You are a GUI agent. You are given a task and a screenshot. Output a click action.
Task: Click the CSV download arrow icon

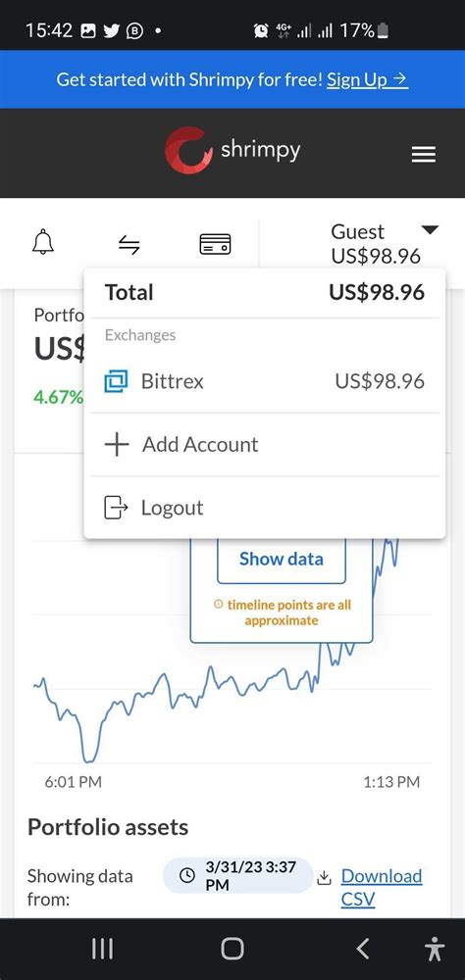[324, 878]
